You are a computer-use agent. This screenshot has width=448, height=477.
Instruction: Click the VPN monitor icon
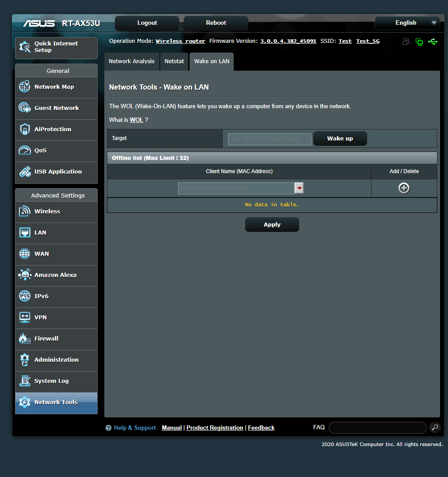25,317
